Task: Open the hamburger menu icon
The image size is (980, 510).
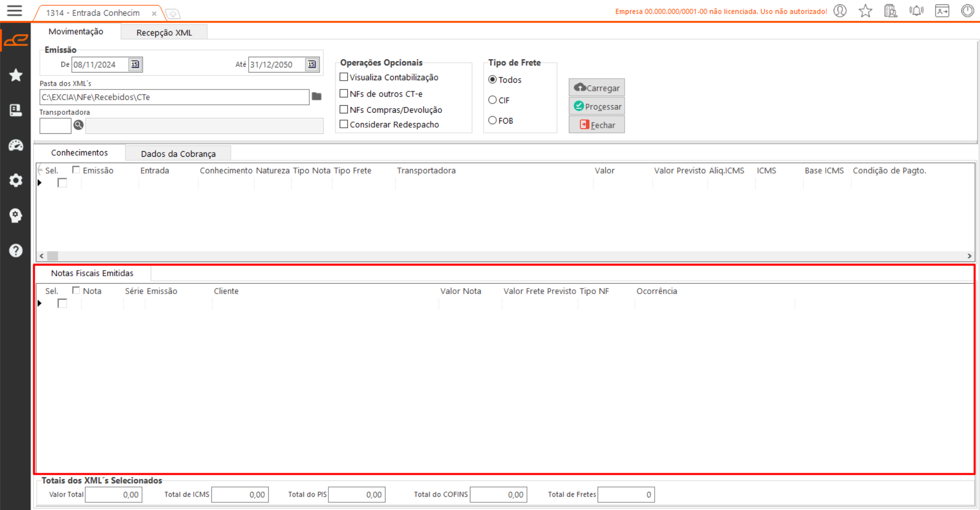Action: (x=14, y=11)
